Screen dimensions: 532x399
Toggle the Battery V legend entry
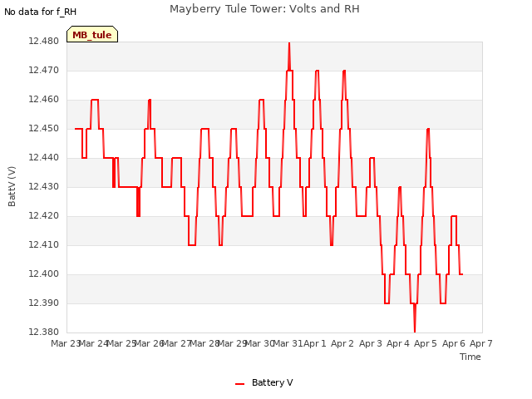coord(264,382)
